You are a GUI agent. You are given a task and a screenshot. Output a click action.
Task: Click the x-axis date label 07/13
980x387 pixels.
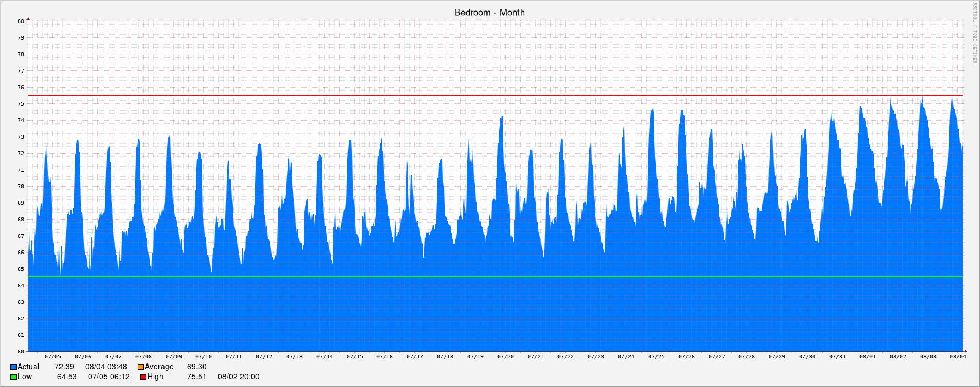click(294, 357)
